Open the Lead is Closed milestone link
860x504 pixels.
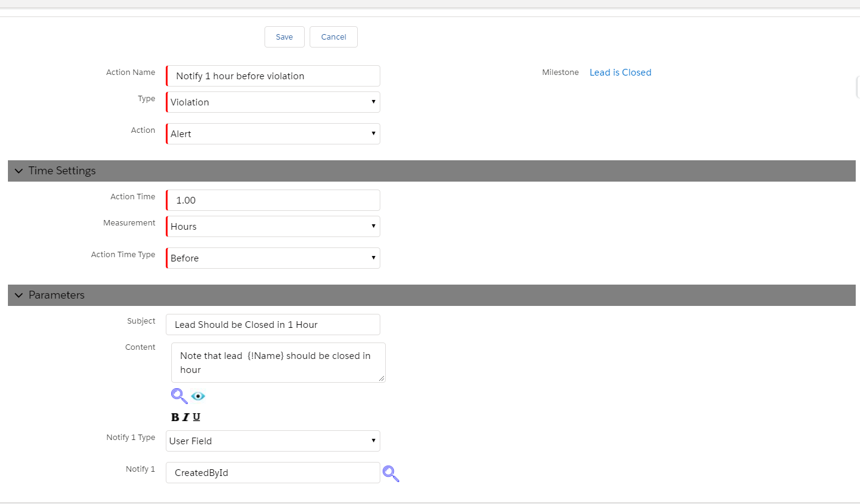point(620,72)
